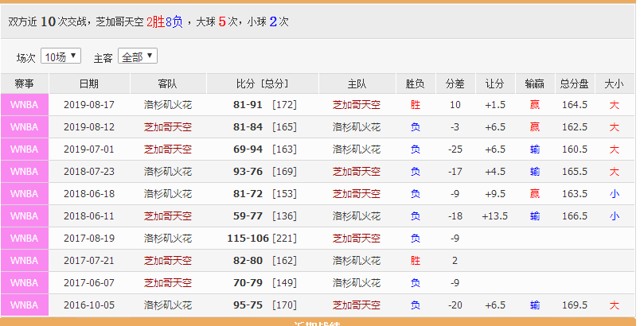644x326 pixels.
Task: Click point difference -18
Action: click(x=455, y=215)
